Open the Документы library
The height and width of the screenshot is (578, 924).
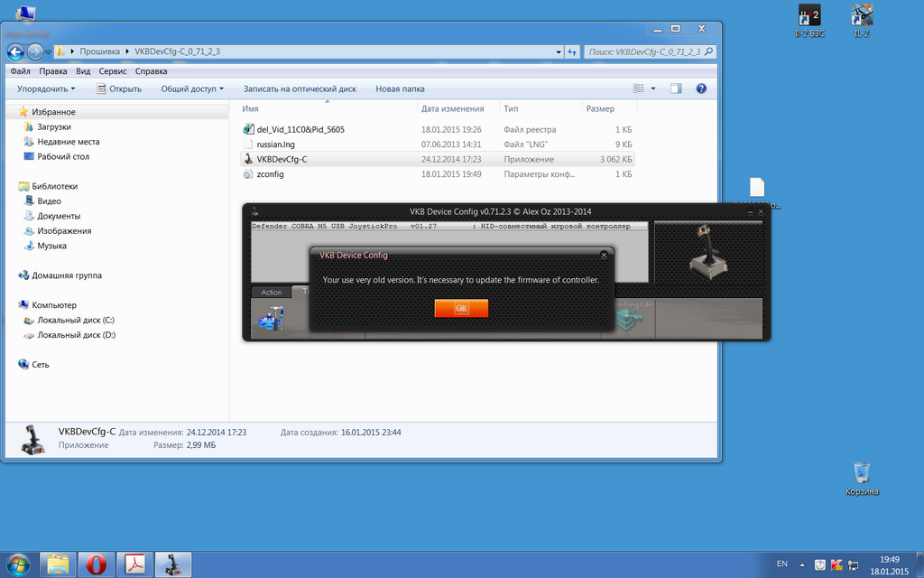[x=59, y=216]
